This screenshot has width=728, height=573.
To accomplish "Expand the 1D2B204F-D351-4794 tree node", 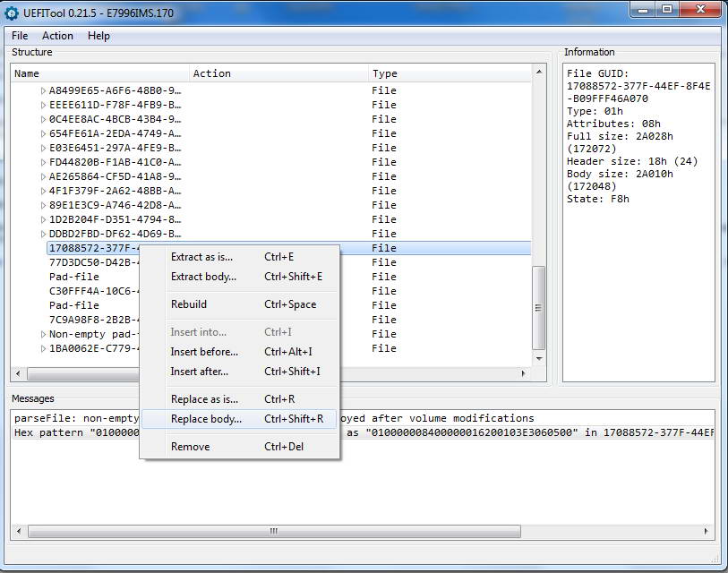I will point(43,219).
